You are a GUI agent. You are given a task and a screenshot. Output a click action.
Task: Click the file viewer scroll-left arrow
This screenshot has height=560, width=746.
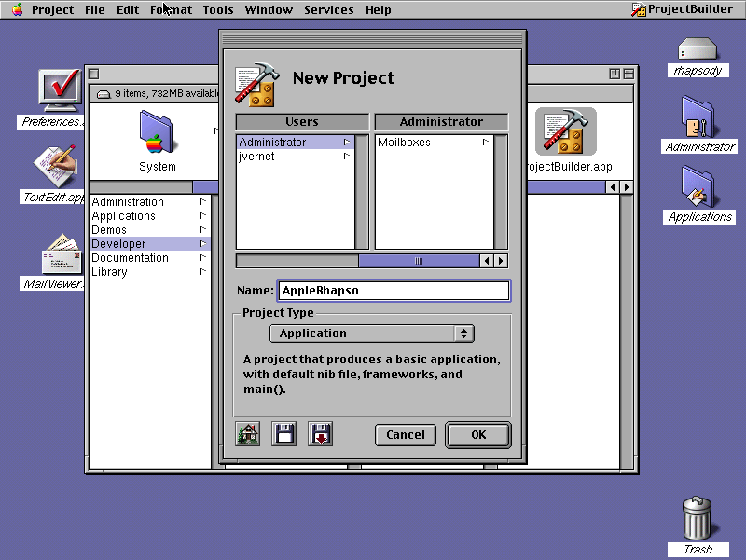click(613, 187)
